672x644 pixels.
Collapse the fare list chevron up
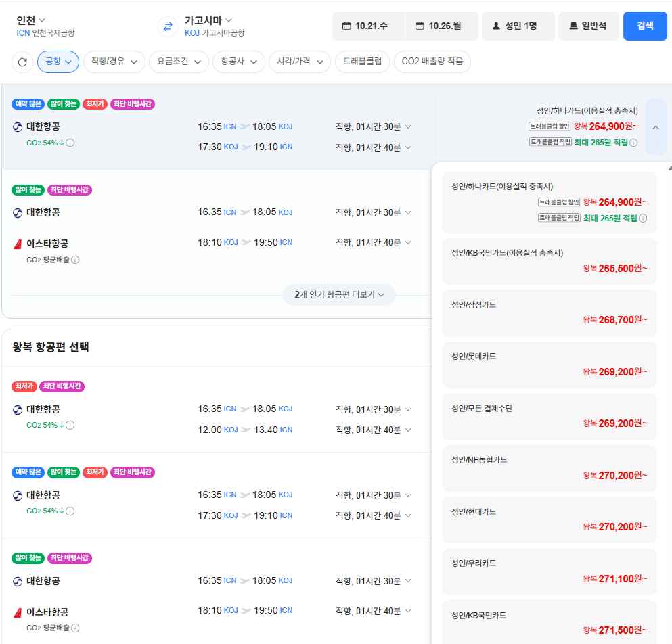coord(656,127)
